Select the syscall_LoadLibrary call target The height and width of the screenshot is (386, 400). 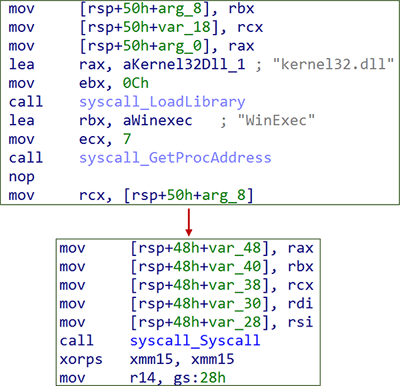click(x=162, y=102)
